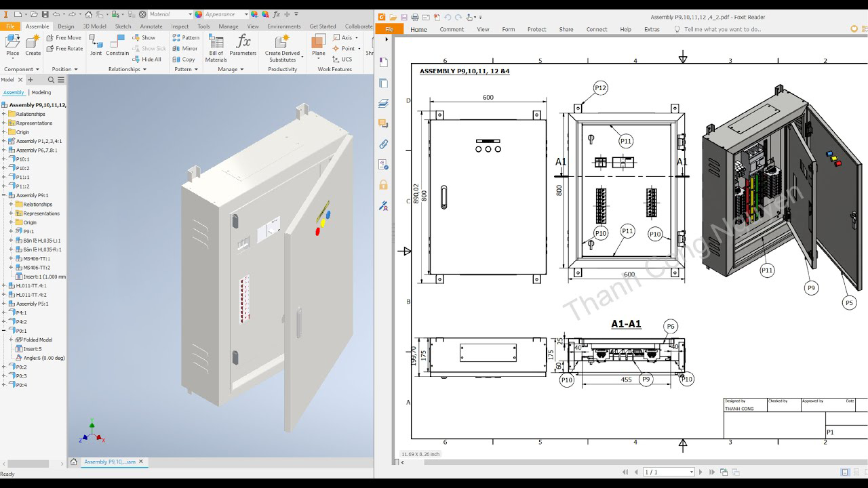Collapse the Assembly P9:1 tree node
The image size is (868, 488).
4,195
